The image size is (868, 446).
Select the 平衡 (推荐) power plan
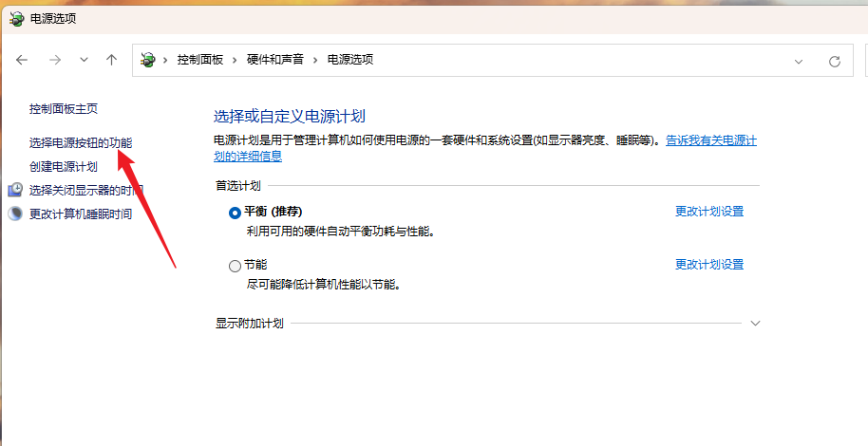(235, 214)
